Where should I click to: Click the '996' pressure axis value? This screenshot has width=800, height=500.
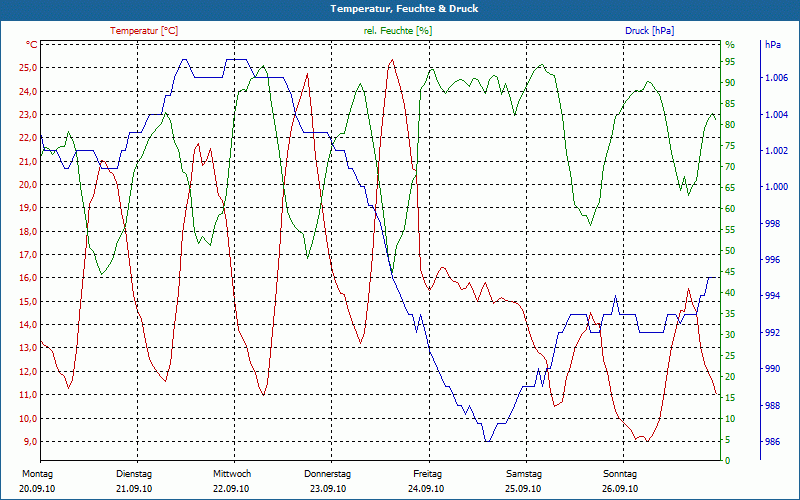pyautogui.click(x=772, y=260)
